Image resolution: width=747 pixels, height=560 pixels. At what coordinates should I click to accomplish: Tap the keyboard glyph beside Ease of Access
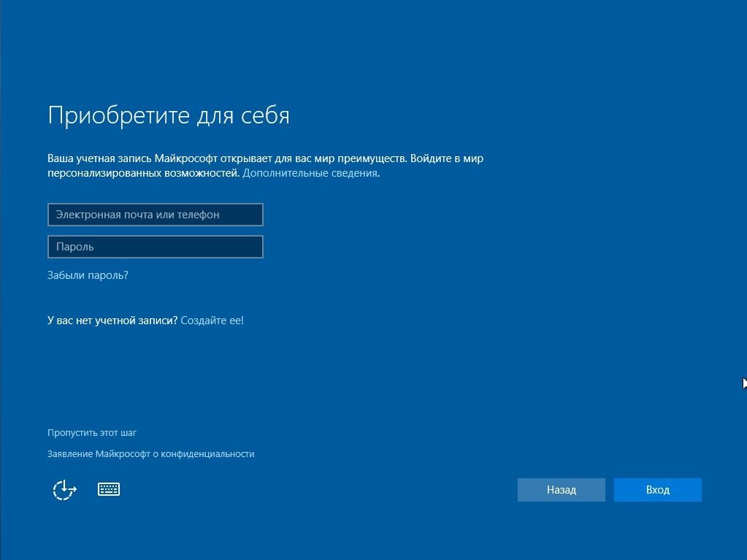(x=109, y=489)
